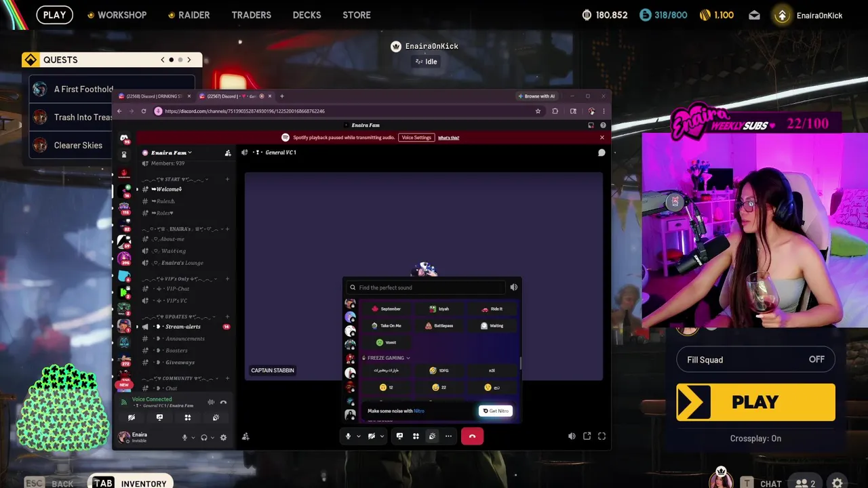Viewport: 868px width, 488px height.
Task: Click soundboard icon in call controls
Action: [432, 436]
